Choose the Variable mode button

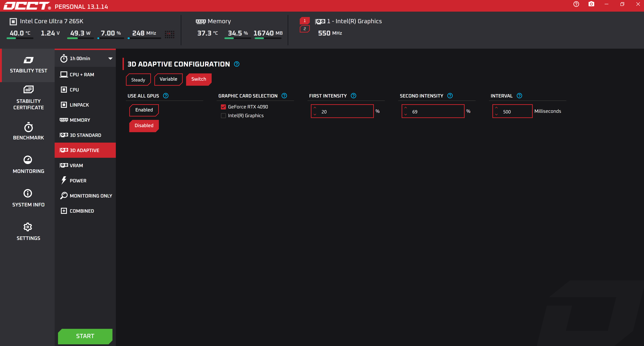[168, 79]
